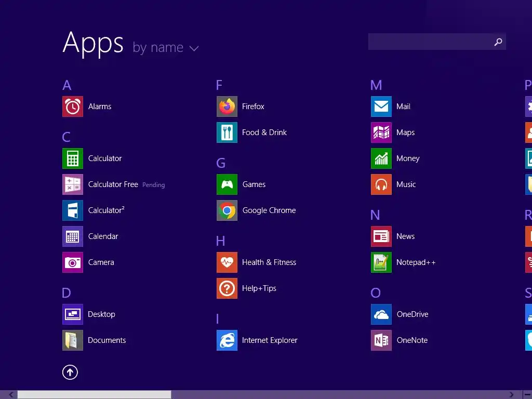Open the Health & Fitness icon

click(x=227, y=262)
